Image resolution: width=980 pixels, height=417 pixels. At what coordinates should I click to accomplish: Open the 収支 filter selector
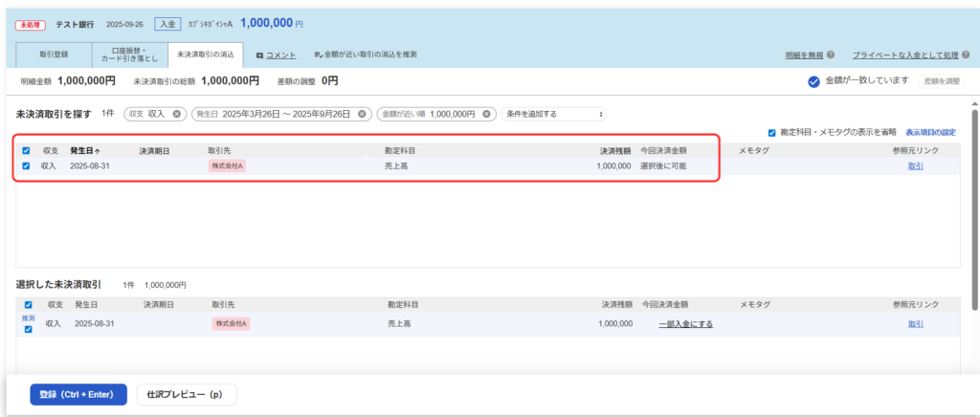(147, 114)
